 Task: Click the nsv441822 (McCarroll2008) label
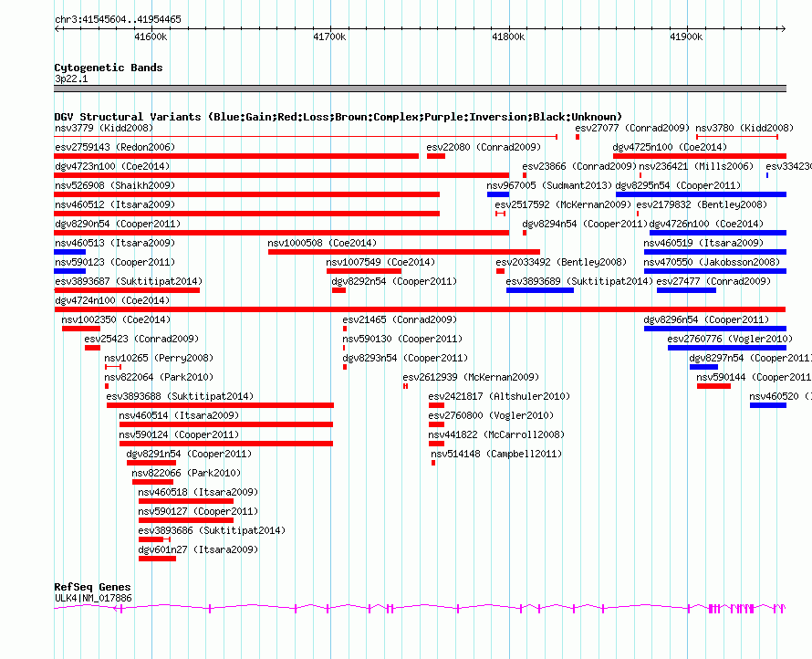(x=496, y=434)
